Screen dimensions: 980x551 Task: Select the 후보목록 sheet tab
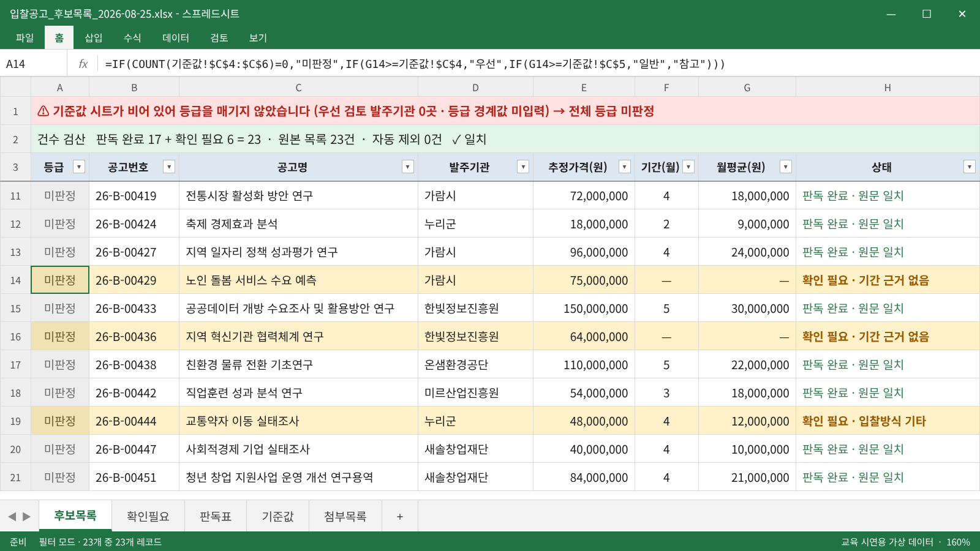75,515
